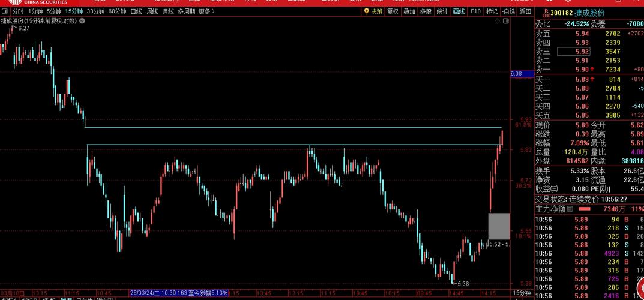
Task: Click the 61.8% Fibonacci level label
Action: point(523,125)
